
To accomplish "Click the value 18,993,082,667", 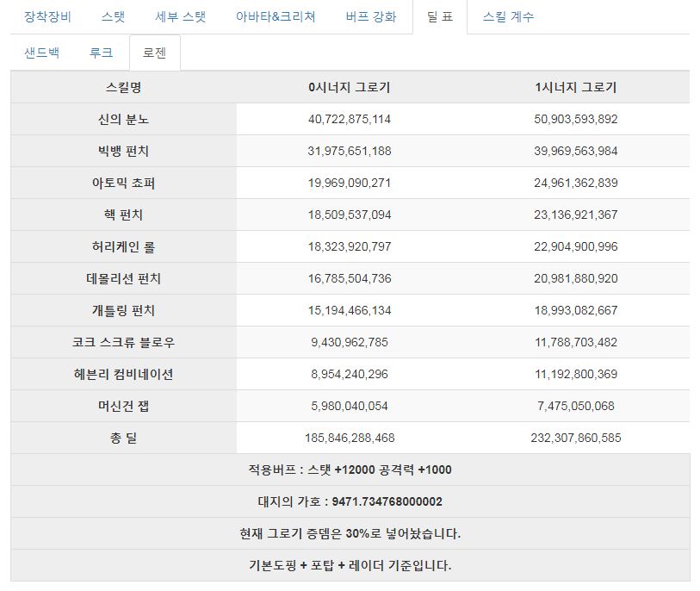I will point(576,310).
